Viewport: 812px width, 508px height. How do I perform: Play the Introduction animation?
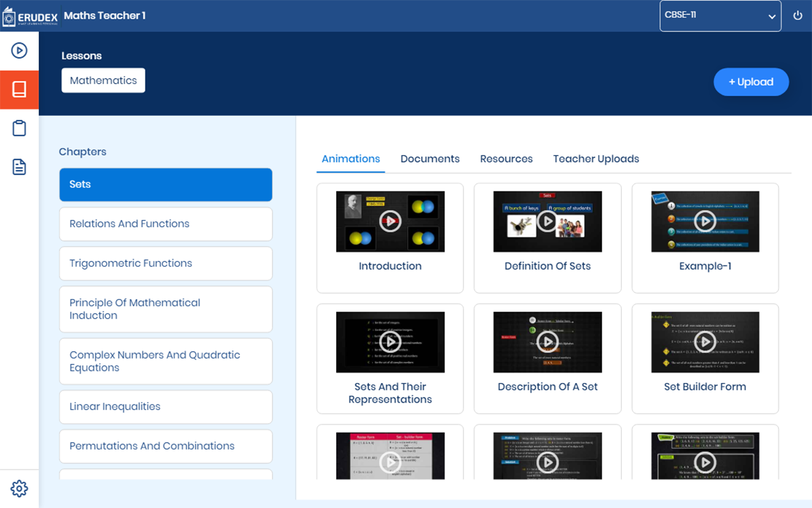click(390, 222)
